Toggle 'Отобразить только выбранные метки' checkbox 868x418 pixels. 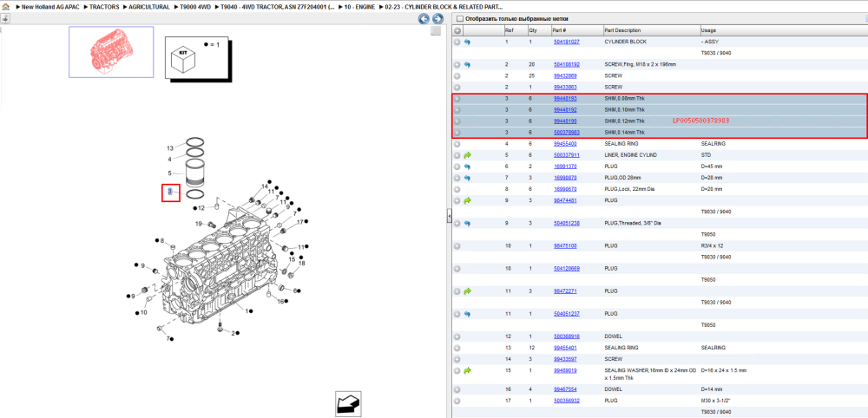(x=459, y=19)
